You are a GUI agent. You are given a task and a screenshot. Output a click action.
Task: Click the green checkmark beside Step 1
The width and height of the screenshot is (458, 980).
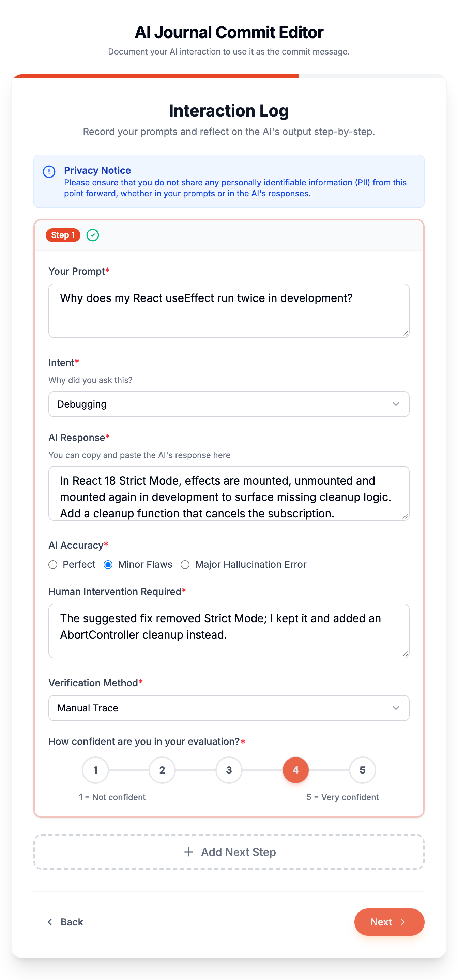tap(93, 235)
